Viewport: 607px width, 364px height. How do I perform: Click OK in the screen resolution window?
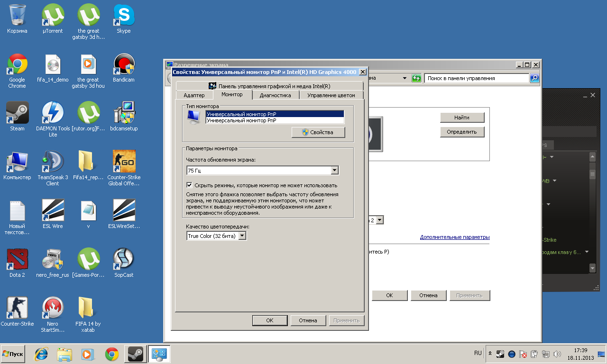pyautogui.click(x=389, y=295)
